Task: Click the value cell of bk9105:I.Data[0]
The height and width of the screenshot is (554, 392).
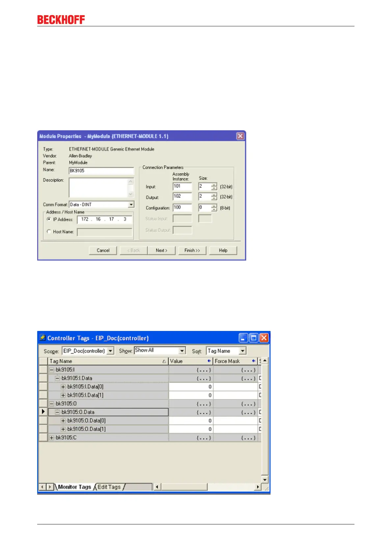Action: coord(191,387)
